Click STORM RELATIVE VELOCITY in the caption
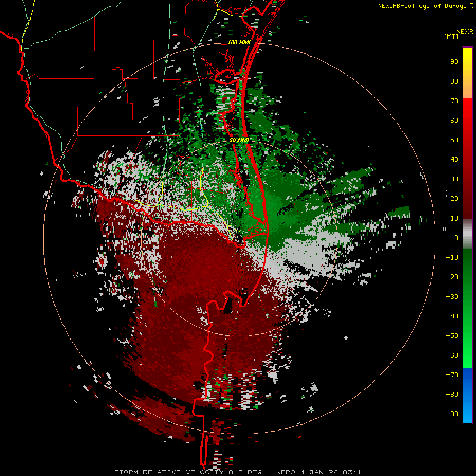 [x=170, y=472]
